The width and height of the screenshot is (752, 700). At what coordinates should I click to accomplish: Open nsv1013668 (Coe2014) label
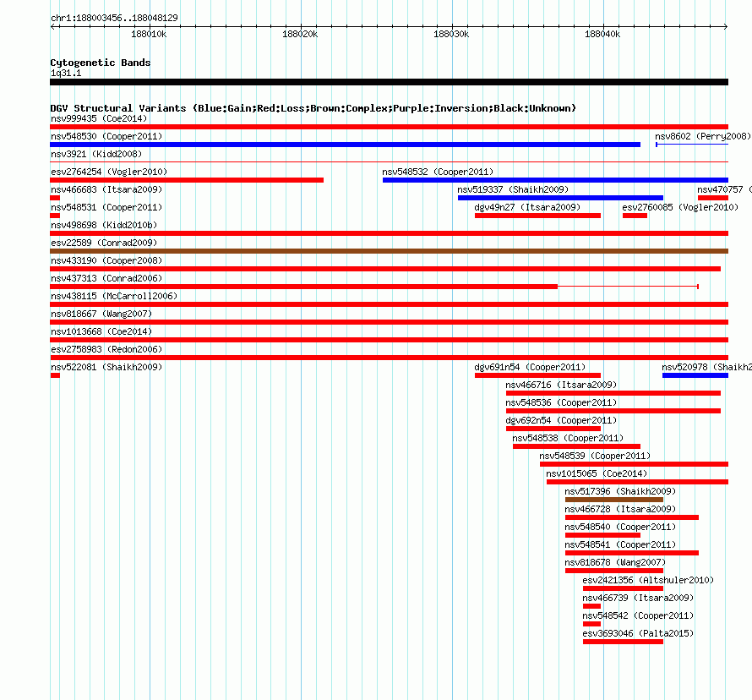101,331
